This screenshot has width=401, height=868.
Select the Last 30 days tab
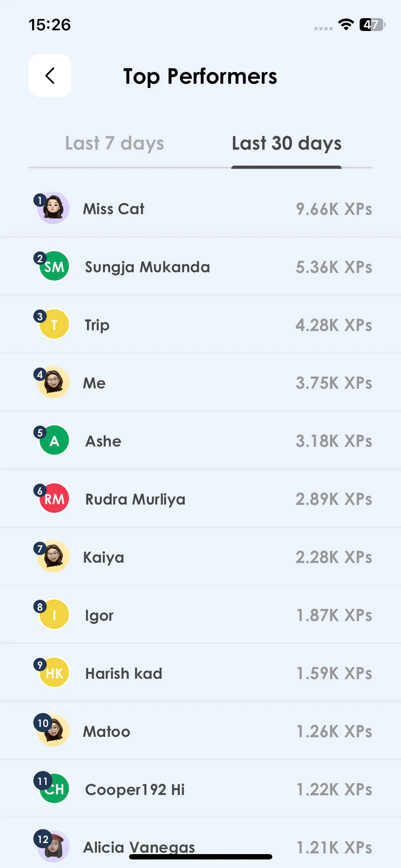tap(287, 144)
